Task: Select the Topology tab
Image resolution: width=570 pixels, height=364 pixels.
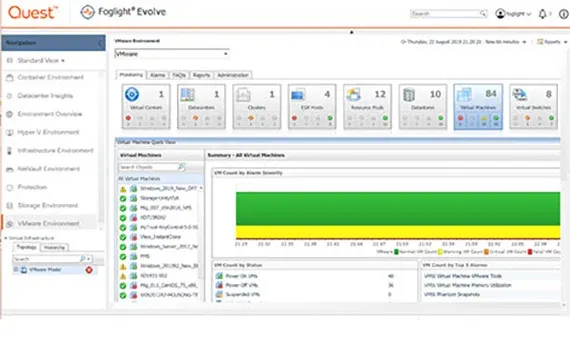Action: point(27,247)
